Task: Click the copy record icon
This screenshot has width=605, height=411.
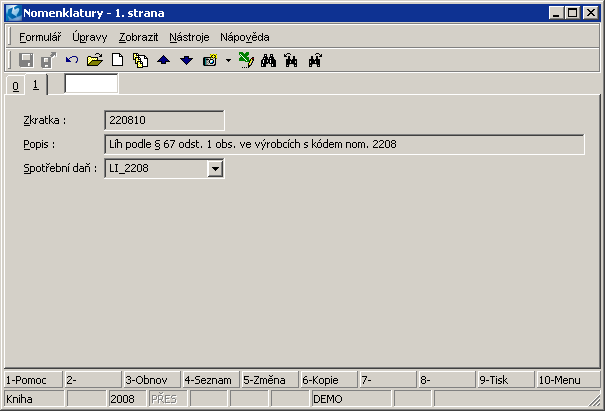Action: point(140,61)
